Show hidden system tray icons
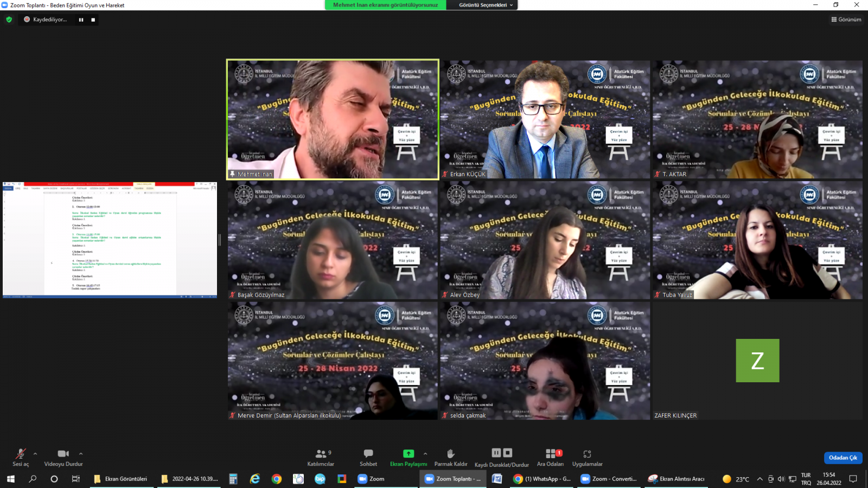This screenshot has width=868, height=488. [759, 479]
